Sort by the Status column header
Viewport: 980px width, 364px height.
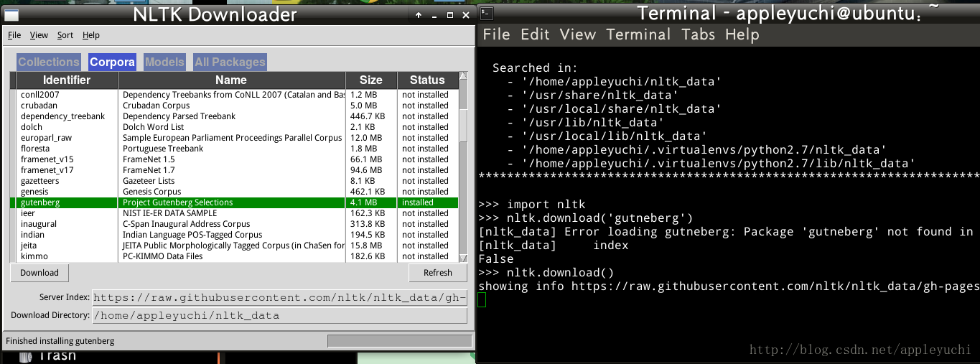tap(427, 80)
